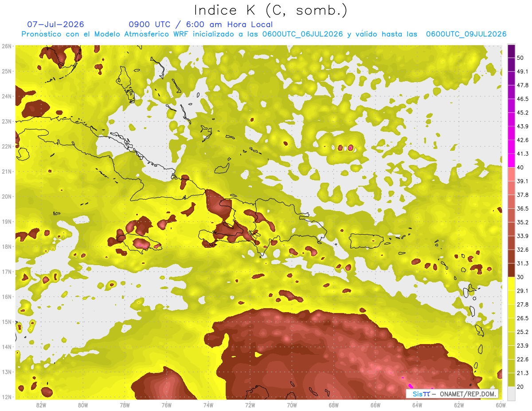Click the longitude axis label "66W"
The image size is (532, 411).
click(376, 405)
